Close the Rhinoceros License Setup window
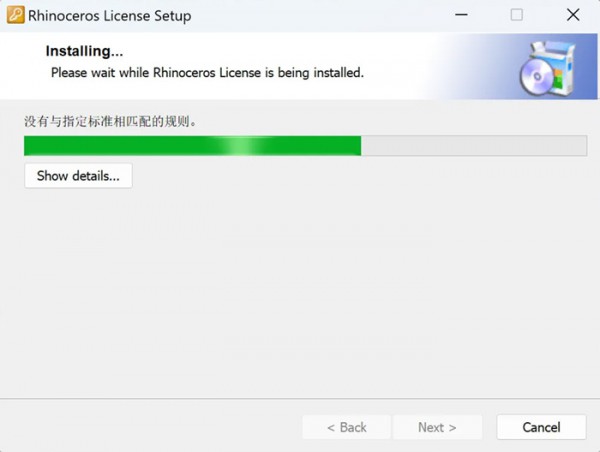The height and width of the screenshot is (452, 600). point(573,15)
